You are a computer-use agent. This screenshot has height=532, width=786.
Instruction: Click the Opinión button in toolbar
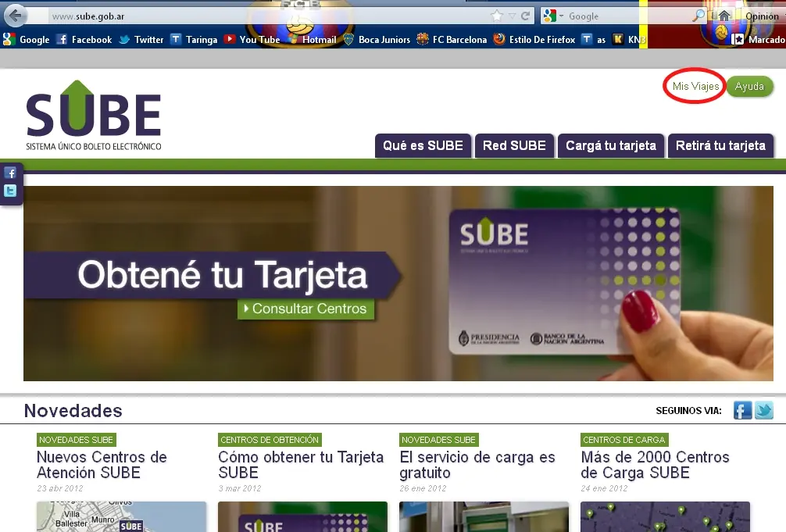(x=764, y=16)
